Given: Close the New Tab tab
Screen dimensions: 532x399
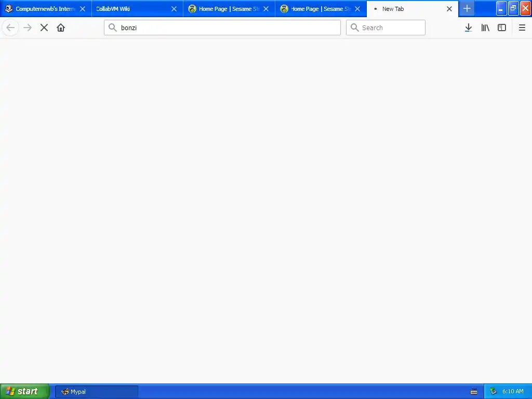Looking at the screenshot, I should pos(449,9).
